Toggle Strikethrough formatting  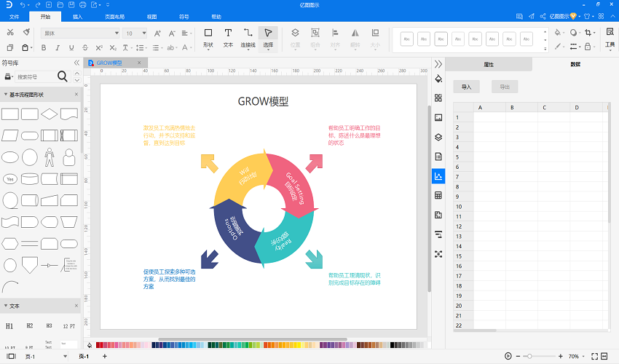coord(85,48)
